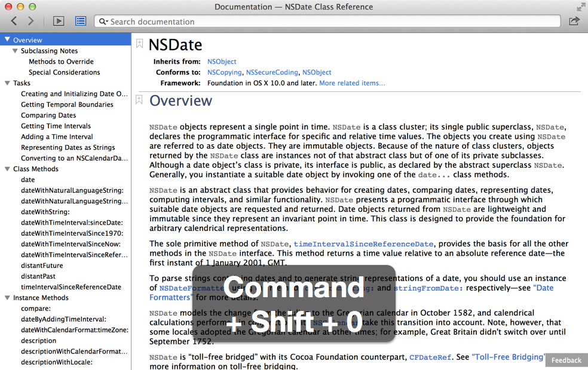This screenshot has width=588, height=370.
Task: Open the description method entry
Action: (x=39, y=341)
